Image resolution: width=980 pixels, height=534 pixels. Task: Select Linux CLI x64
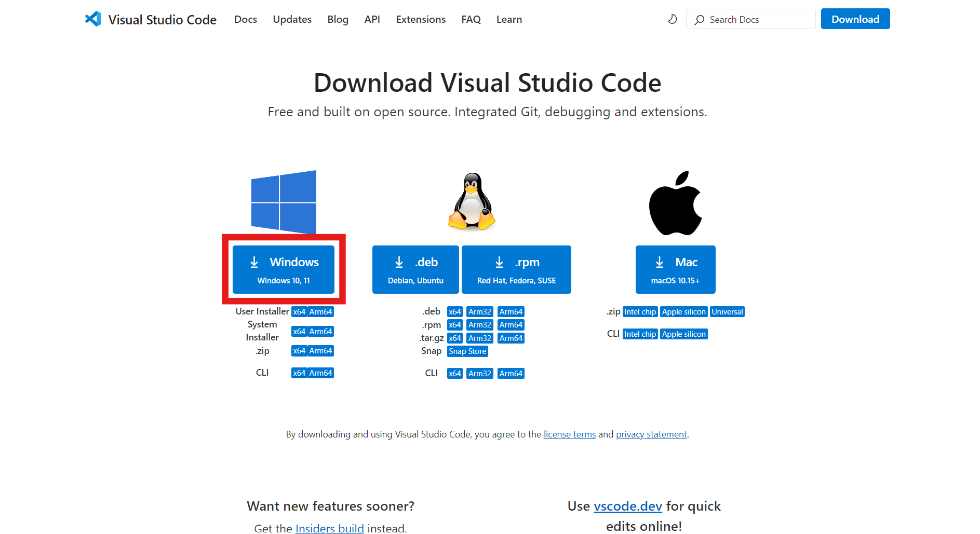[455, 374]
